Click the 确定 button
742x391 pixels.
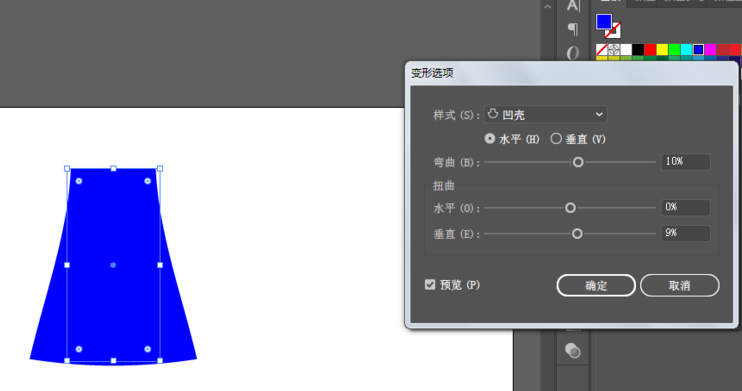pos(596,285)
